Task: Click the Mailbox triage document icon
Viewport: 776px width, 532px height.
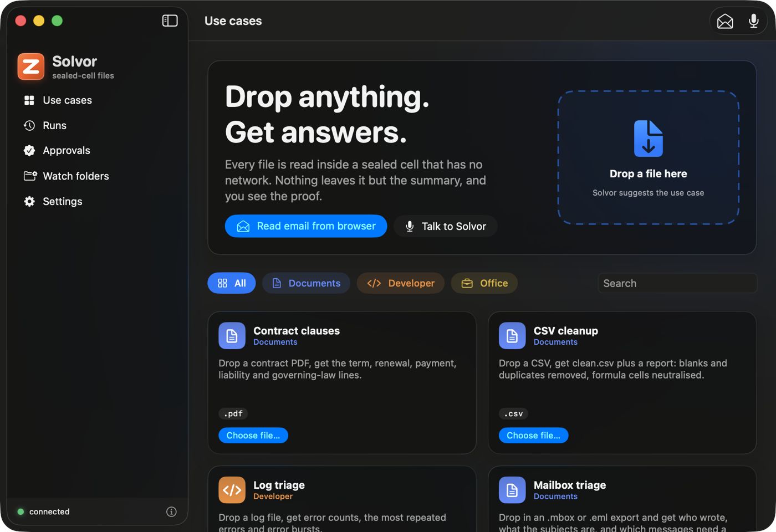Action: [x=512, y=490]
